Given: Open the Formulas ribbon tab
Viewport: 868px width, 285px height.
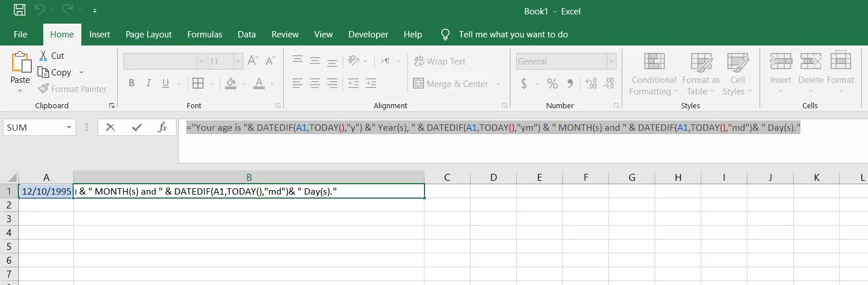Looking at the screenshot, I should (205, 35).
